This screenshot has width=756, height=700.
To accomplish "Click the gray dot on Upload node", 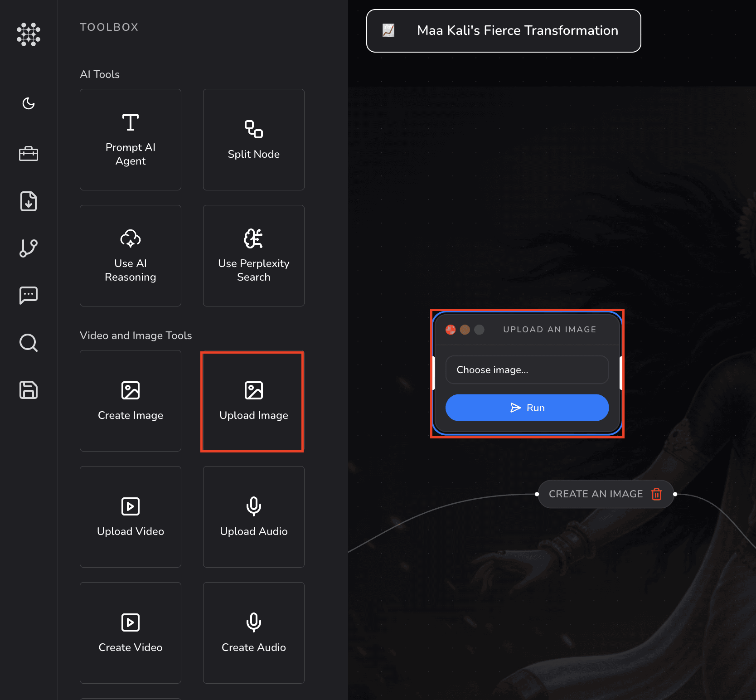I will tap(479, 330).
